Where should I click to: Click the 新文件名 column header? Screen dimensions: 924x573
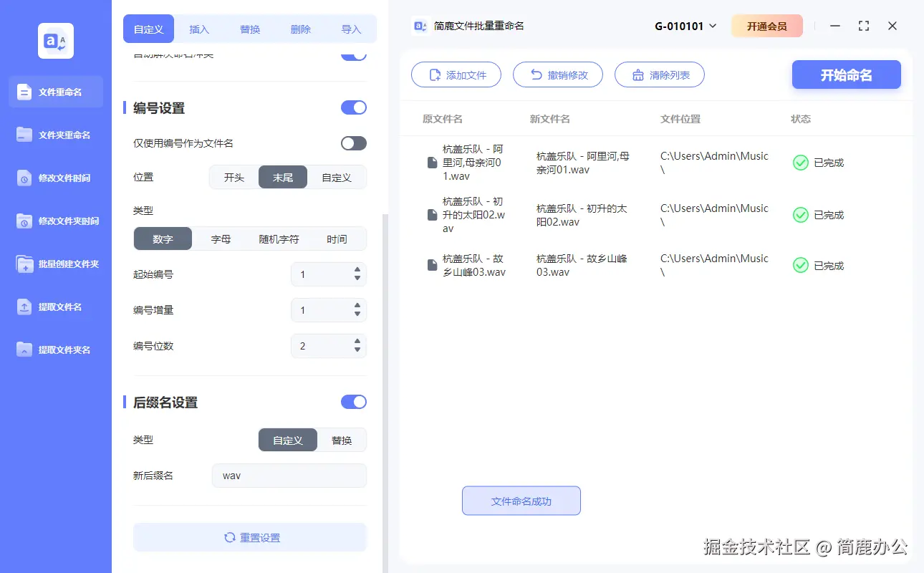point(550,119)
